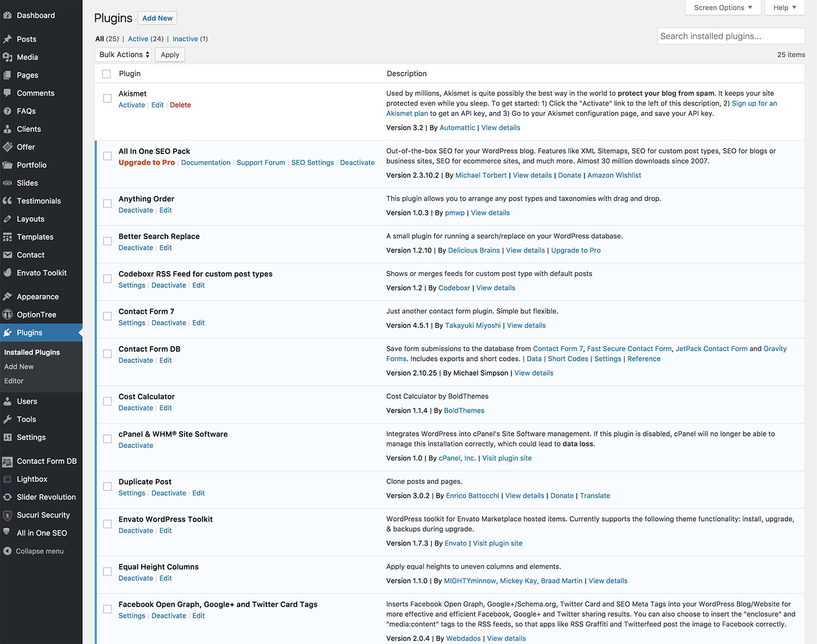The image size is (817, 644).
Task: Visit plugin site for cPanel & WHM
Action: (507, 458)
